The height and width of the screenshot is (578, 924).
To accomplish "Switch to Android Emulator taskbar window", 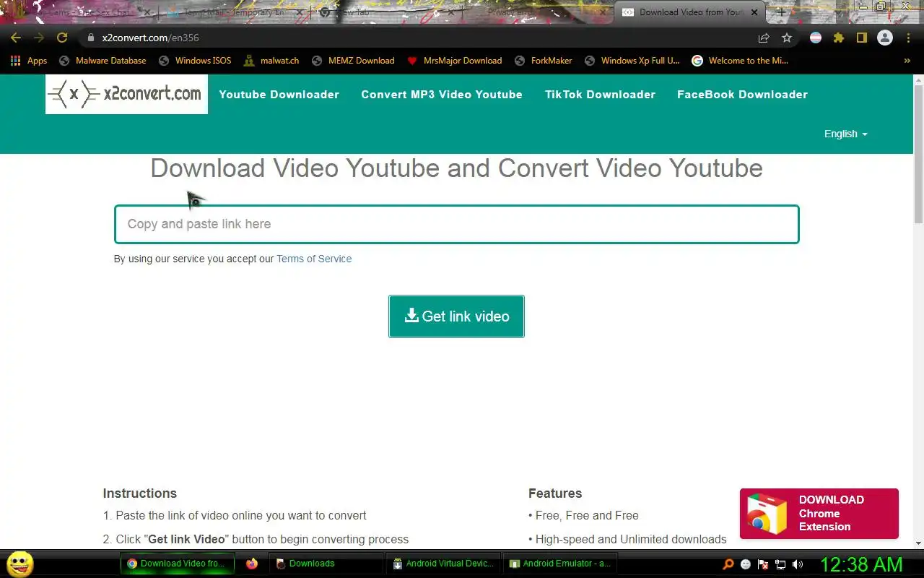I will coord(560,564).
